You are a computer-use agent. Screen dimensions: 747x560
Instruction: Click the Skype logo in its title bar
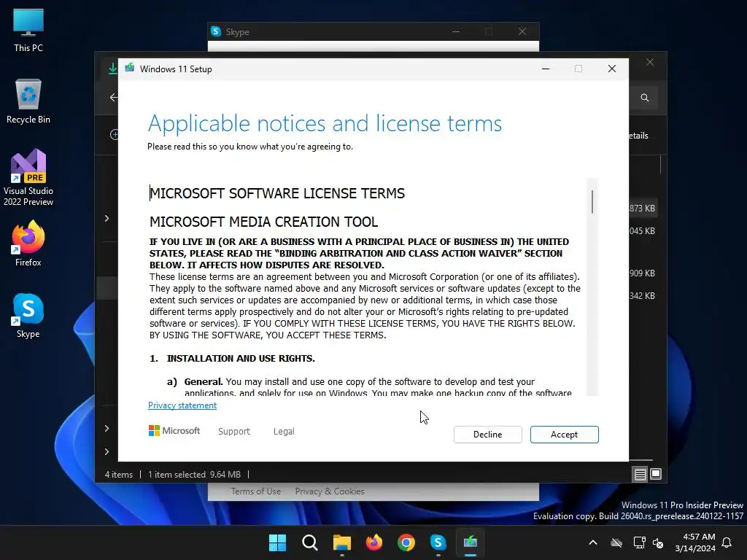click(216, 31)
